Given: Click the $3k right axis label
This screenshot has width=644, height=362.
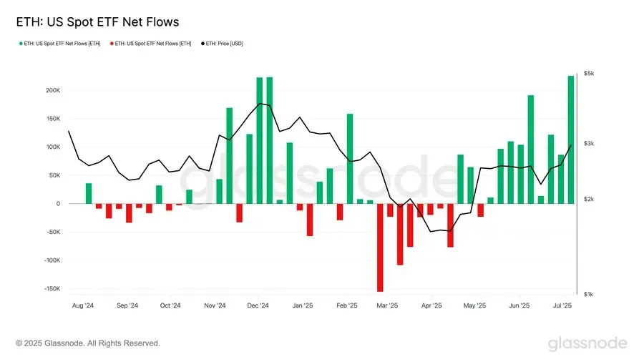Looking at the screenshot, I should tap(589, 144).
